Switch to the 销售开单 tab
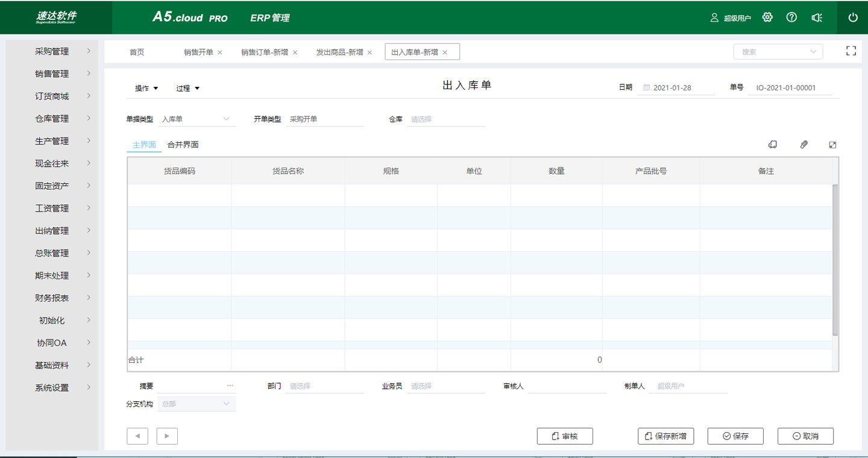Screen dimensions: 868x458 click(x=198, y=52)
